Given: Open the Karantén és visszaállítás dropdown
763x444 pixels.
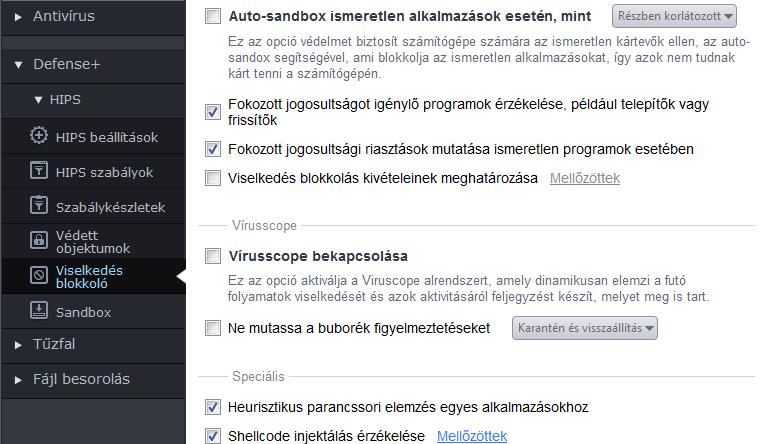Looking at the screenshot, I should 584,328.
